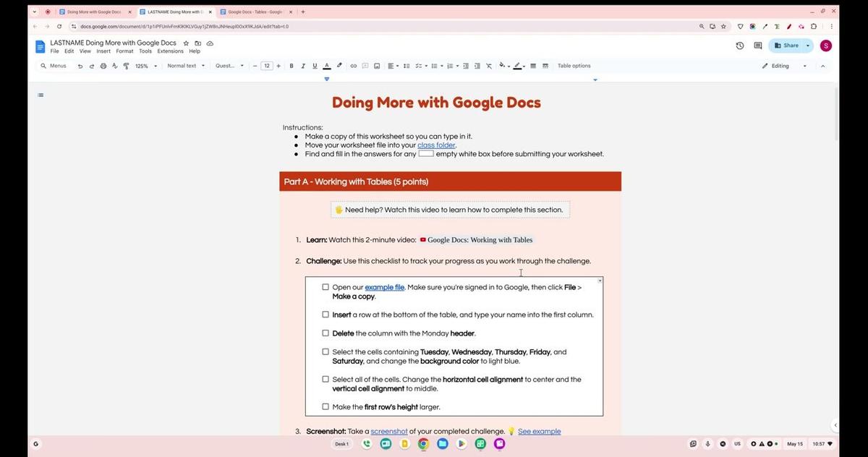Switch to the 'Google Docs - Tables' browser tab
The image size is (868, 457).
point(254,12)
